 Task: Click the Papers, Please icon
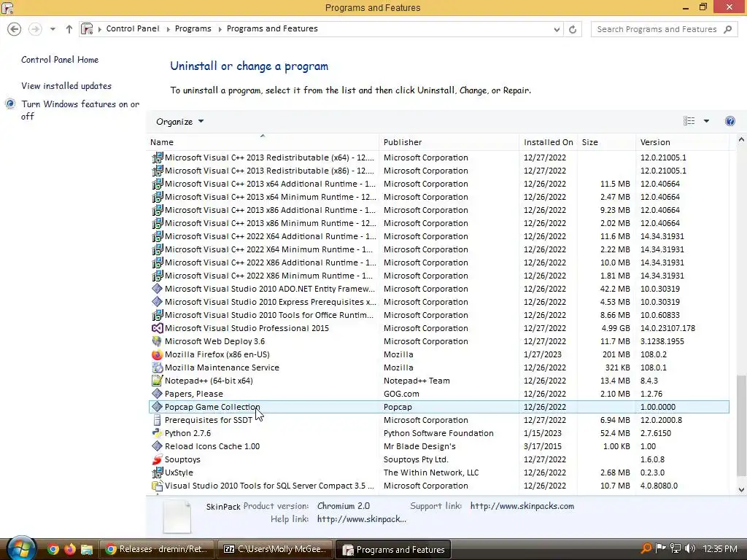[x=157, y=394]
